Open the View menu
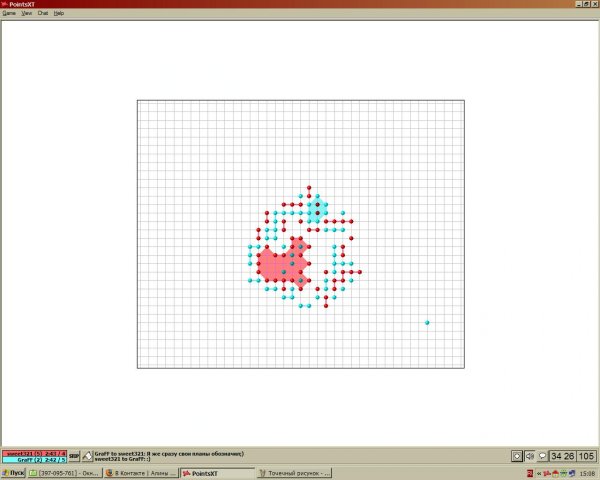This screenshot has height=480, width=600. click(x=26, y=13)
